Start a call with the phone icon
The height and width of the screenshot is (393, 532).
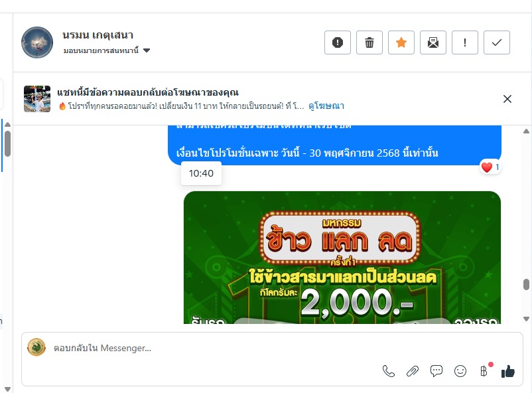(x=389, y=371)
